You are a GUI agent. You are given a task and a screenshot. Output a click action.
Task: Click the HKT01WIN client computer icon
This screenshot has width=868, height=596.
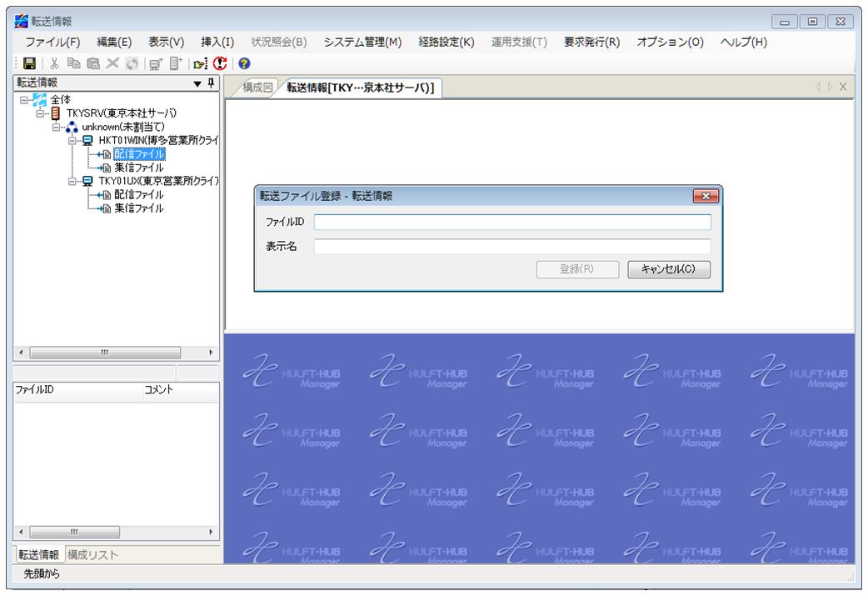[87, 140]
